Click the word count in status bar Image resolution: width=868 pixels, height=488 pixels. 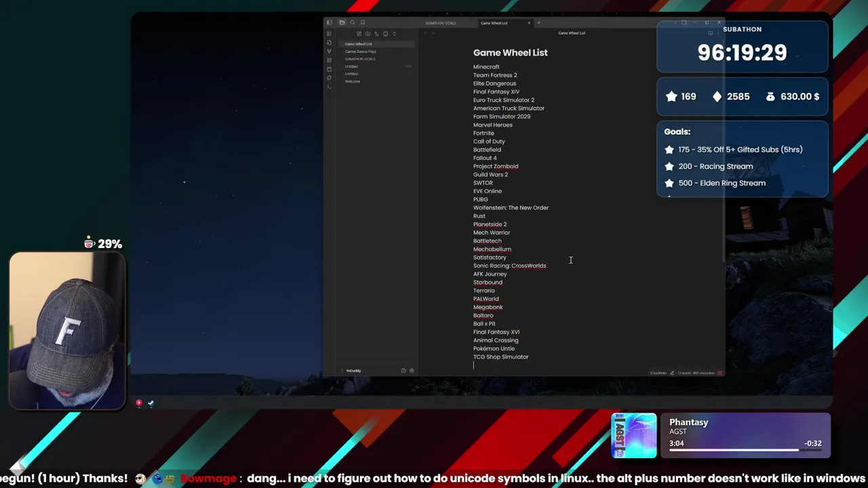pyautogui.click(x=684, y=373)
